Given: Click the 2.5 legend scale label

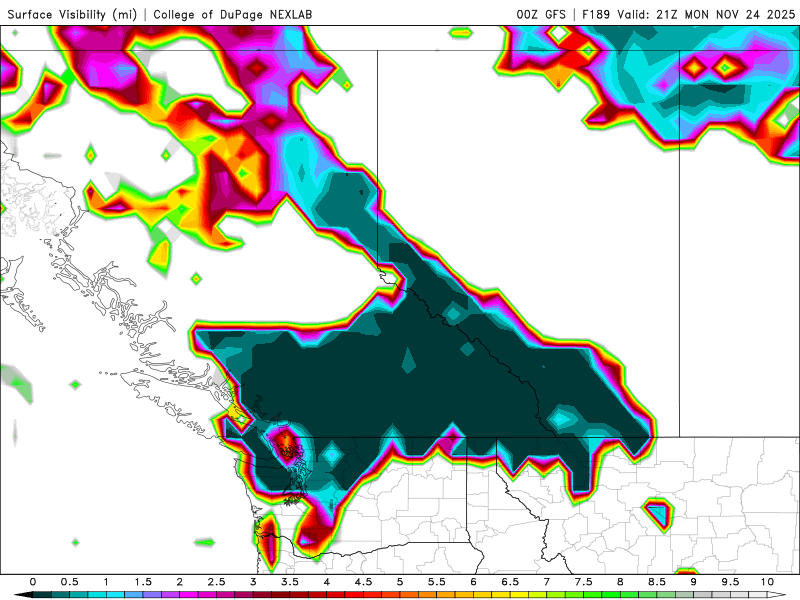Looking at the screenshot, I should click(x=216, y=582).
